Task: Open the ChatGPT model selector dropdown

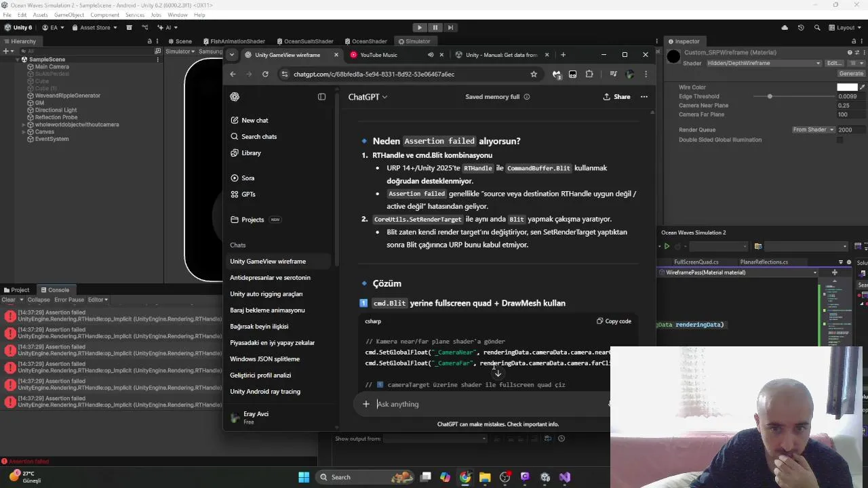Action: (368, 97)
